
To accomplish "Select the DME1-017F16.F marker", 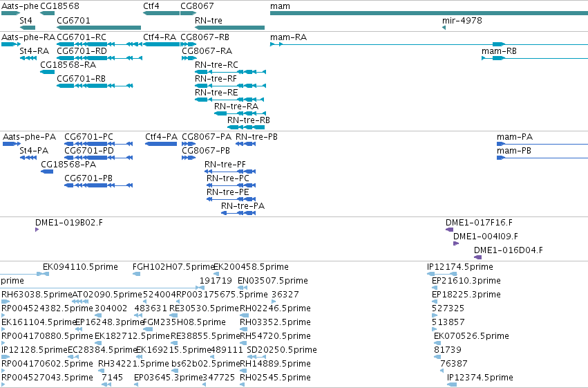I will (x=449, y=230).
